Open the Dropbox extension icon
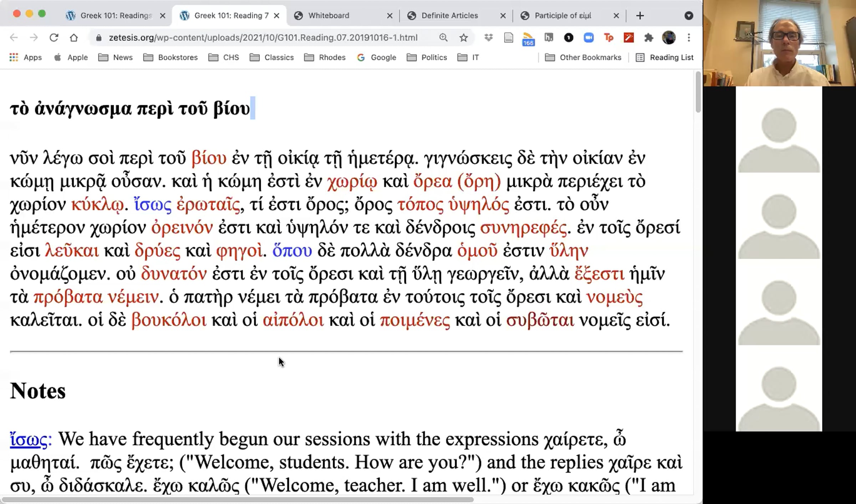Screen dimensions: 856x504 point(488,37)
